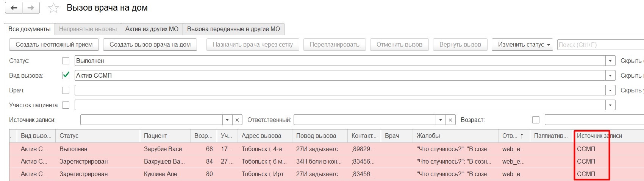Tick the Возраст filter checkbox
The image size is (644, 181).
point(536,120)
